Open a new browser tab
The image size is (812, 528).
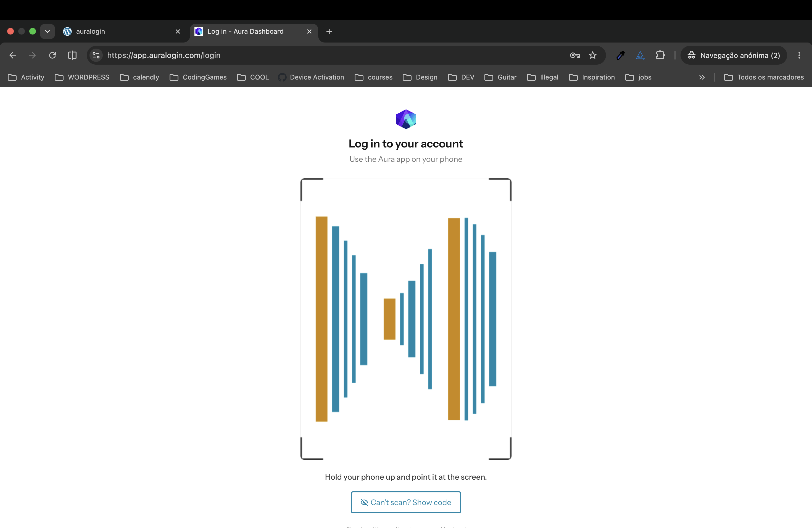(329, 31)
